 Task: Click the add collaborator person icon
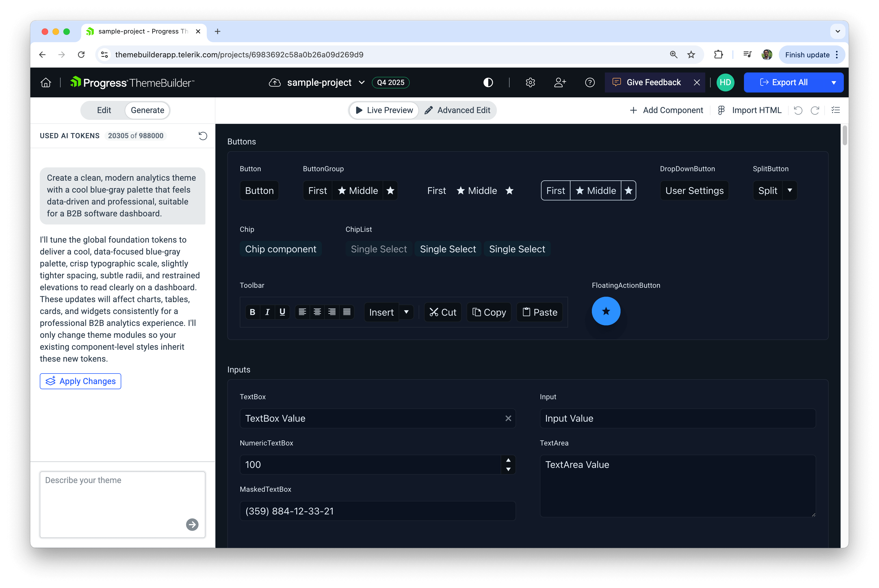[560, 82]
